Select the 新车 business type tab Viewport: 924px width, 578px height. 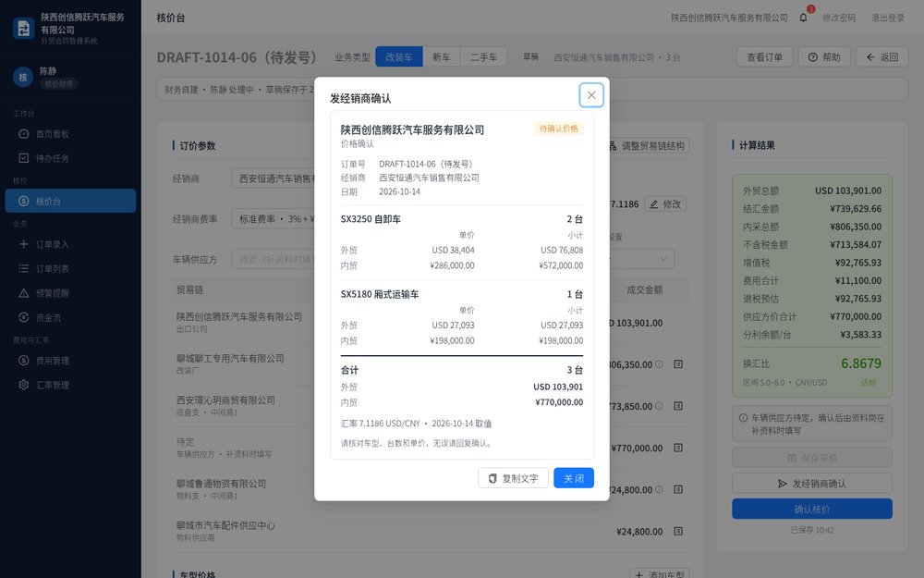442,56
